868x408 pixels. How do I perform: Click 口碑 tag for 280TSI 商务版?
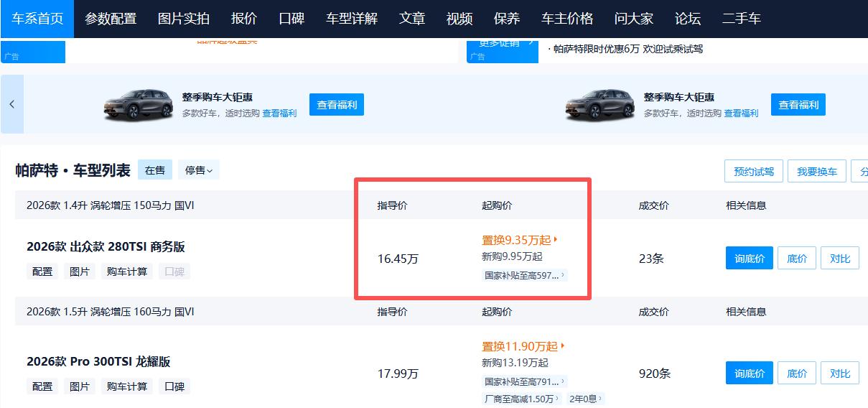click(x=174, y=272)
